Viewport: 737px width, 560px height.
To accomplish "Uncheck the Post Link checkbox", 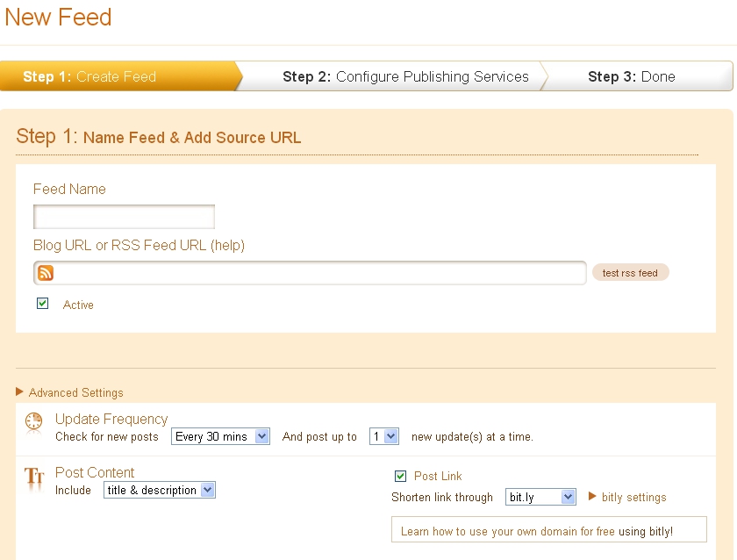I will coord(400,476).
